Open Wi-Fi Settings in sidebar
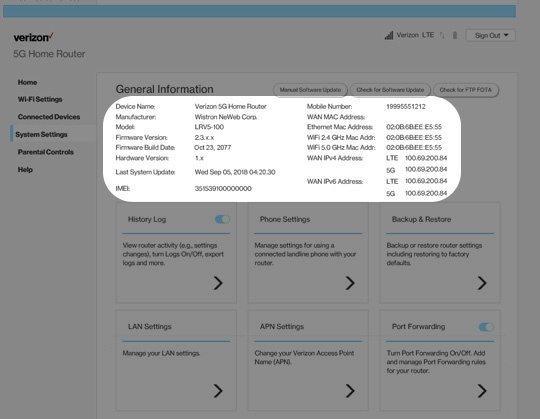 point(40,99)
